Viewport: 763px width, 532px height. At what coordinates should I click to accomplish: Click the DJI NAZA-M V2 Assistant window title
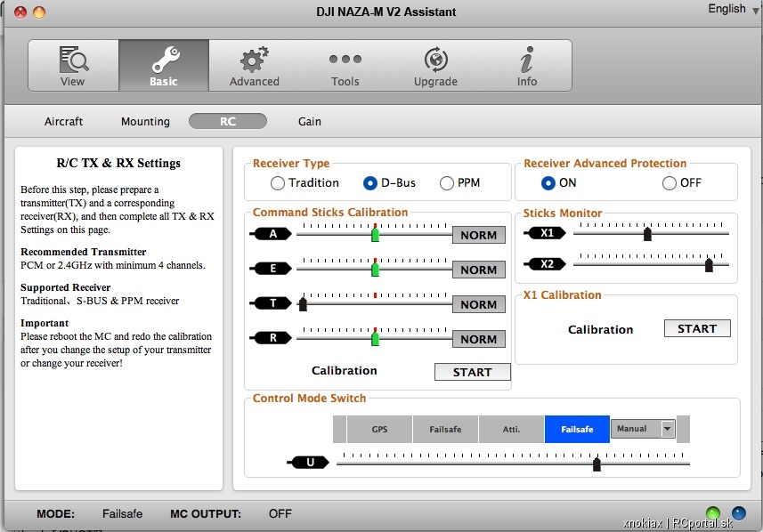(x=386, y=12)
